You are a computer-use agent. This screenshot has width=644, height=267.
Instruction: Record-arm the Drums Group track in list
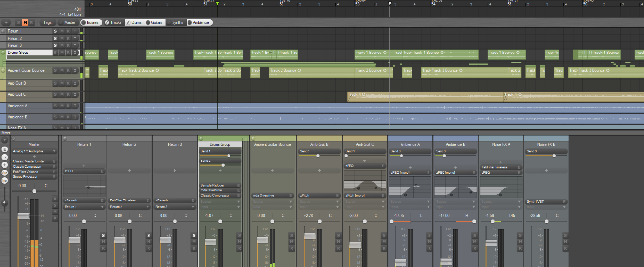[x=68, y=53]
